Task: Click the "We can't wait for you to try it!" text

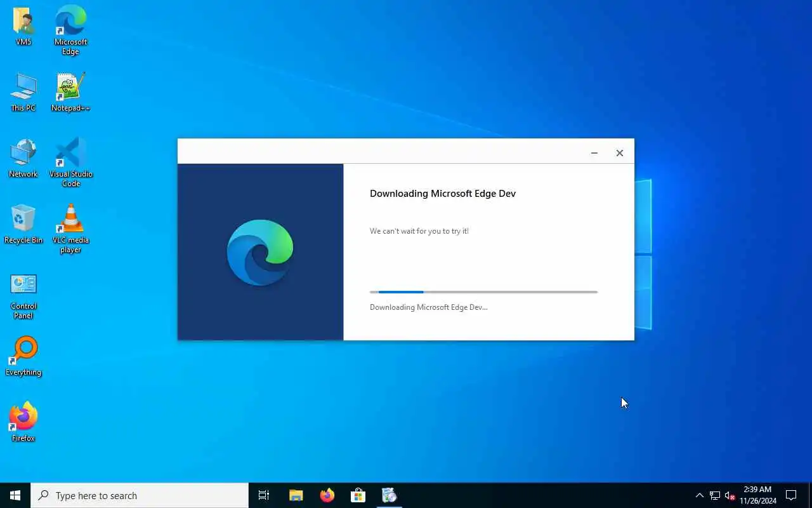Action: click(419, 231)
